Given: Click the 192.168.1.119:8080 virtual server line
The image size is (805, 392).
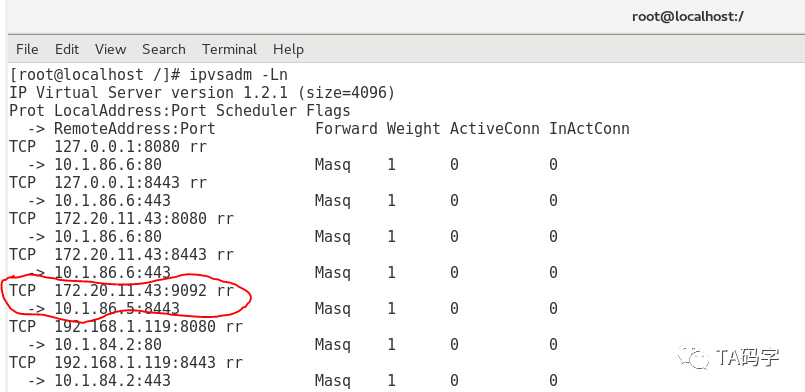Looking at the screenshot, I should (x=126, y=326).
